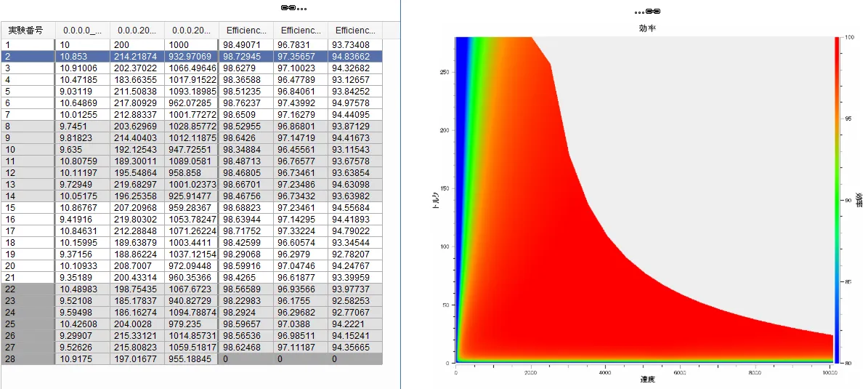Click the cell with value 1094.78874
The height and width of the screenshot is (389, 868).
[191, 312]
